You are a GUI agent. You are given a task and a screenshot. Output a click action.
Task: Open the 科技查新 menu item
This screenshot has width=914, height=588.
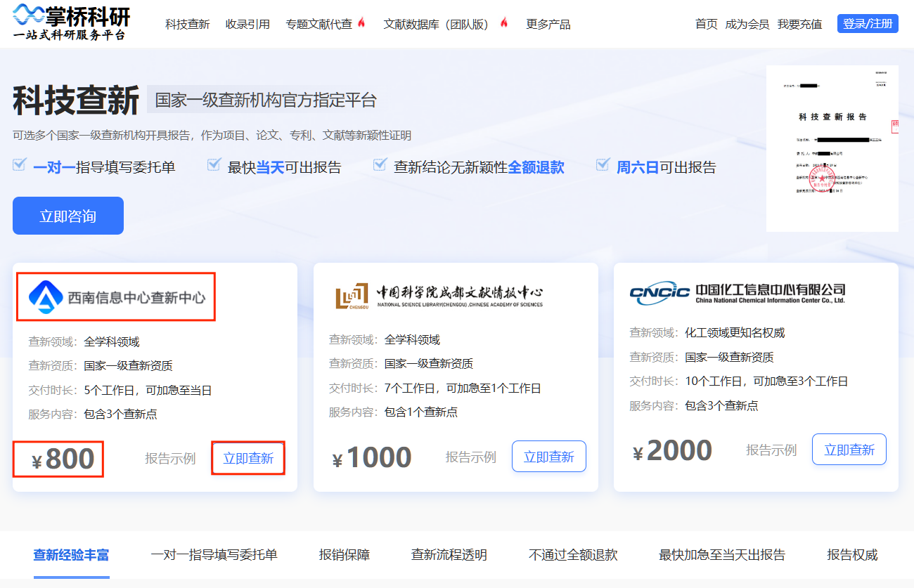[x=188, y=24]
